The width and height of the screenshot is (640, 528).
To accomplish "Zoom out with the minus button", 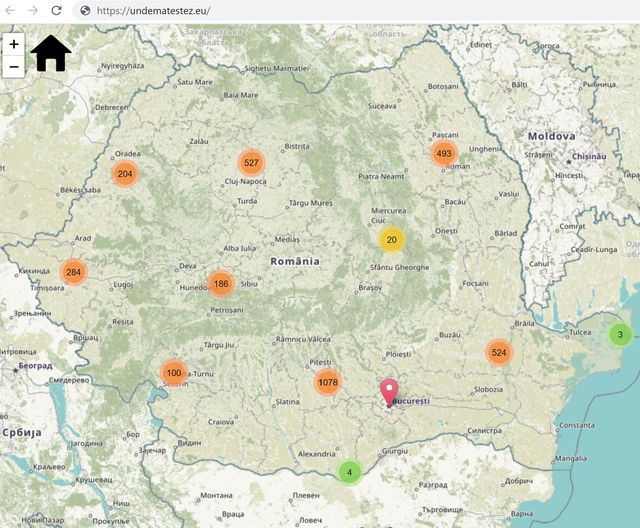I will [14, 67].
